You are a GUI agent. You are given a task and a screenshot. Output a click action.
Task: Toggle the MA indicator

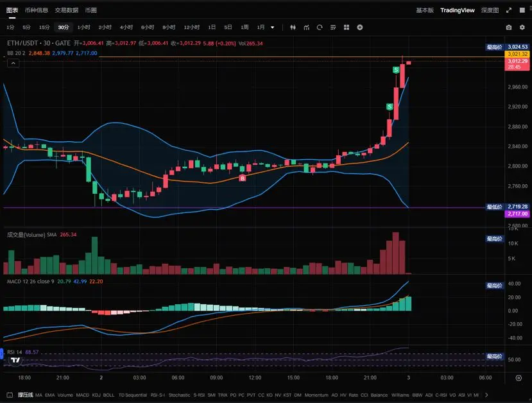[39, 395]
